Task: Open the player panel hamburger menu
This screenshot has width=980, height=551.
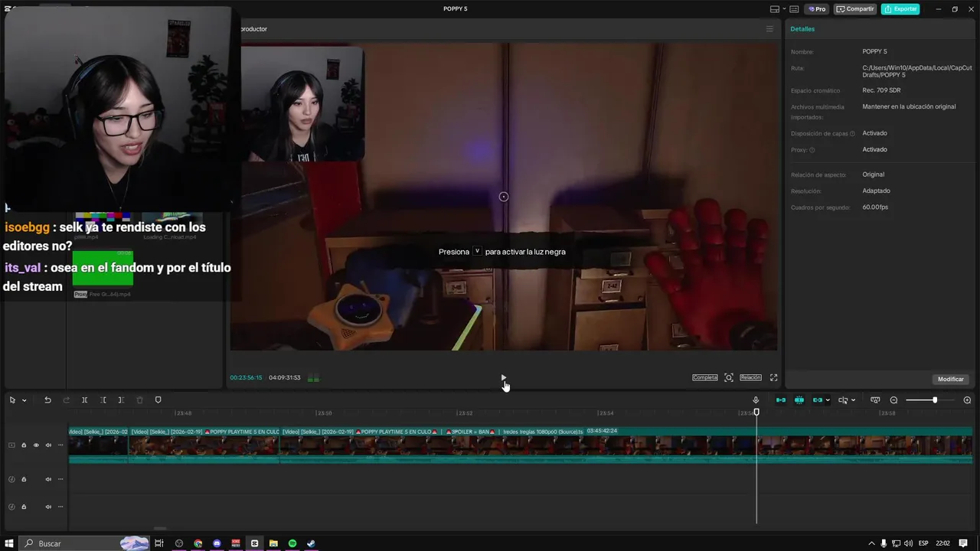Action: click(x=769, y=29)
